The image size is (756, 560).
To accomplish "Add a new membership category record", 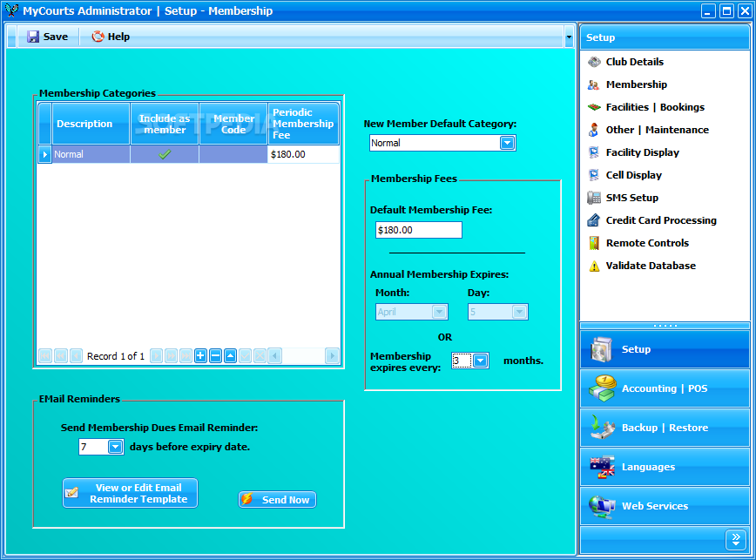I will (200, 356).
